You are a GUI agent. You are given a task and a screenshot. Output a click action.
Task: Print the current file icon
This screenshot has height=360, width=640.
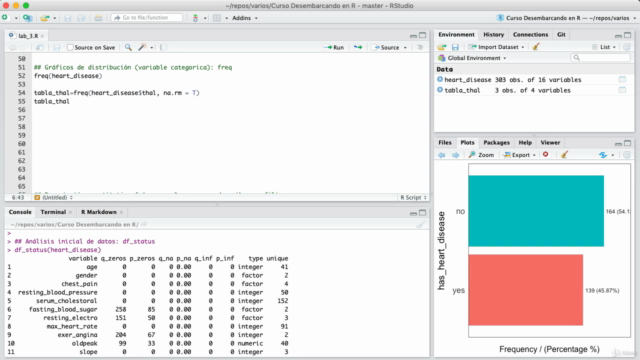tap(98, 18)
